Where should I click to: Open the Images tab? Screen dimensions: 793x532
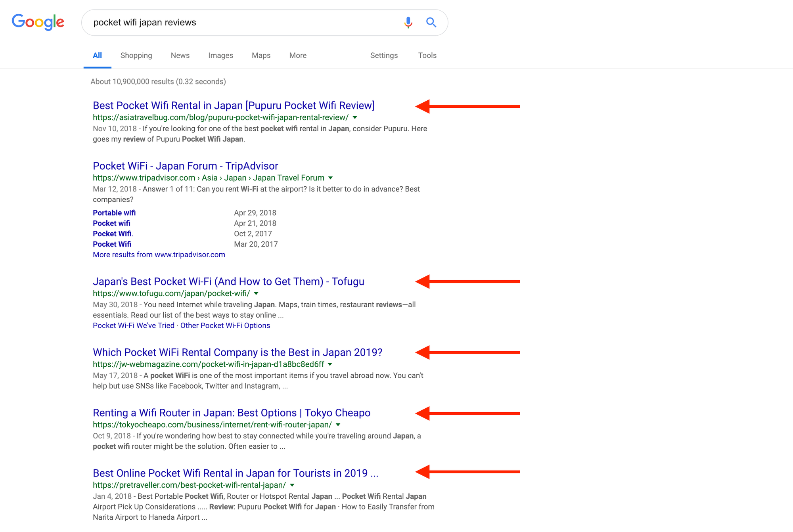coord(220,55)
